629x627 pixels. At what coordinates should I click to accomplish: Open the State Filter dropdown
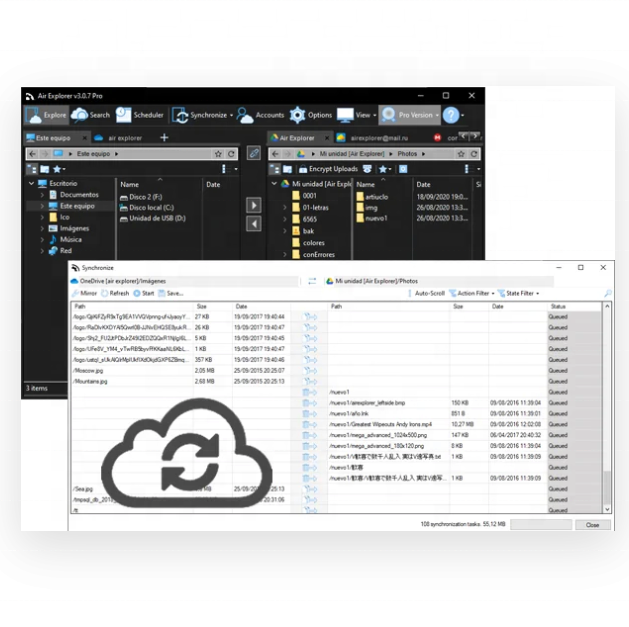point(520,293)
